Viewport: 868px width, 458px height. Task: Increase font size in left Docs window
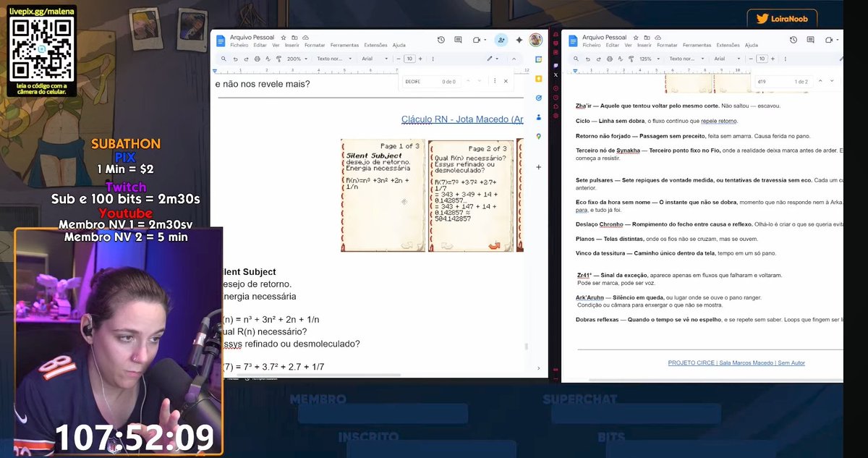420,59
